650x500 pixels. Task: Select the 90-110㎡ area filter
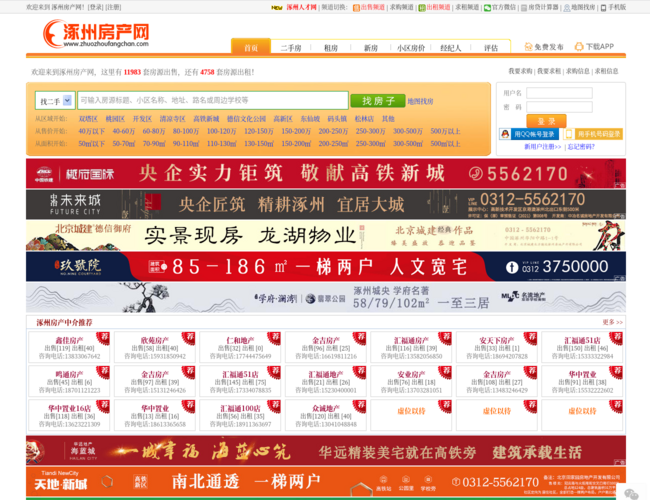tap(186, 144)
